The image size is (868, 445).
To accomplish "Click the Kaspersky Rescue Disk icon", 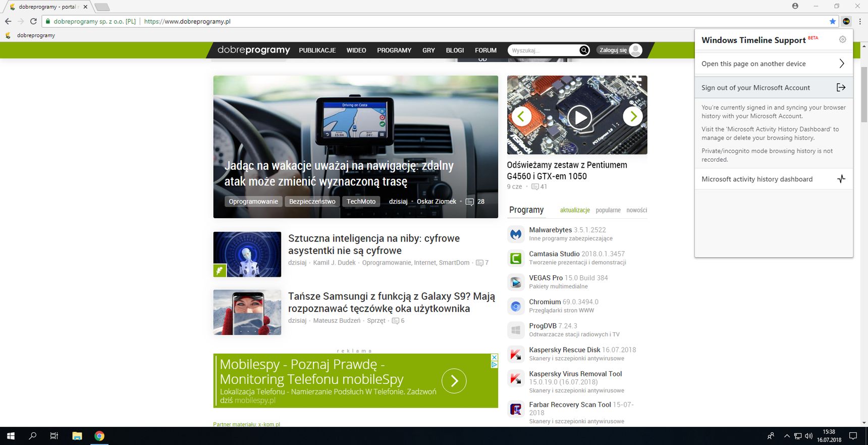I will point(516,354).
